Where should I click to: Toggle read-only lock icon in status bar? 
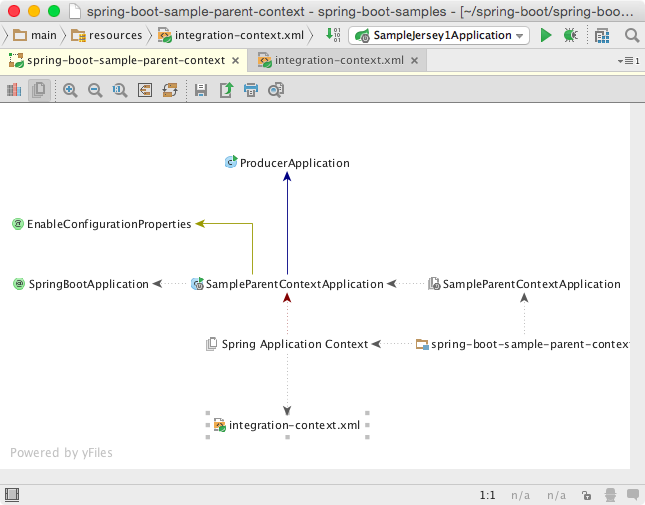coord(586,495)
